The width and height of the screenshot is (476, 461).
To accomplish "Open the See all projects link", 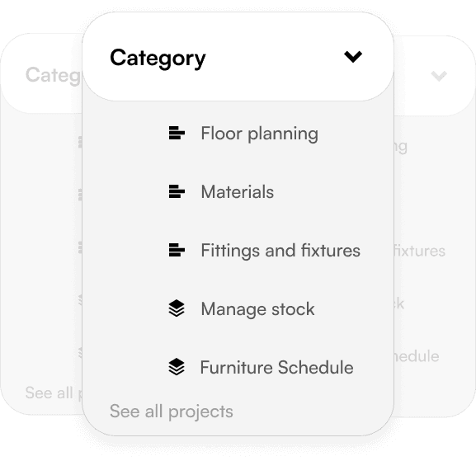I will point(172,412).
